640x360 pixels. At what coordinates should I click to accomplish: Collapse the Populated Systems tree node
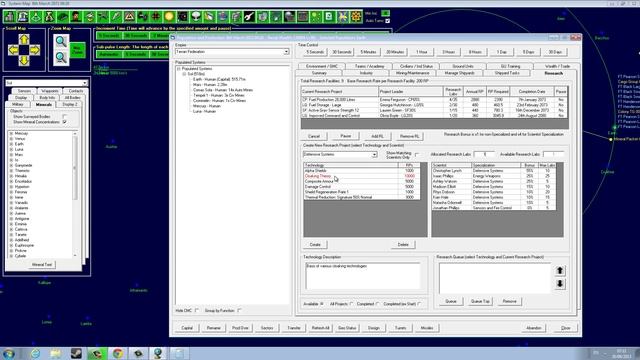point(178,69)
